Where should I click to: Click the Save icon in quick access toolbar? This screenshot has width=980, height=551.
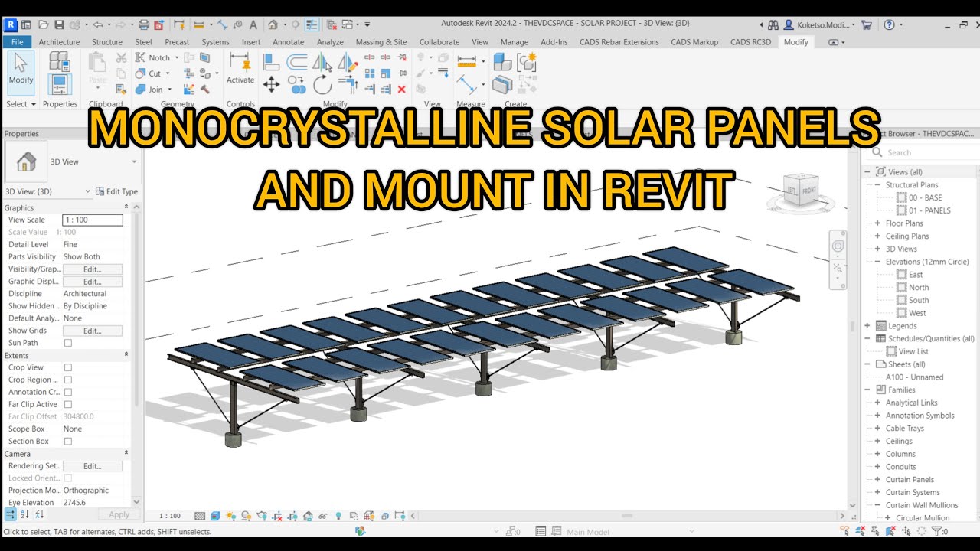(59, 24)
